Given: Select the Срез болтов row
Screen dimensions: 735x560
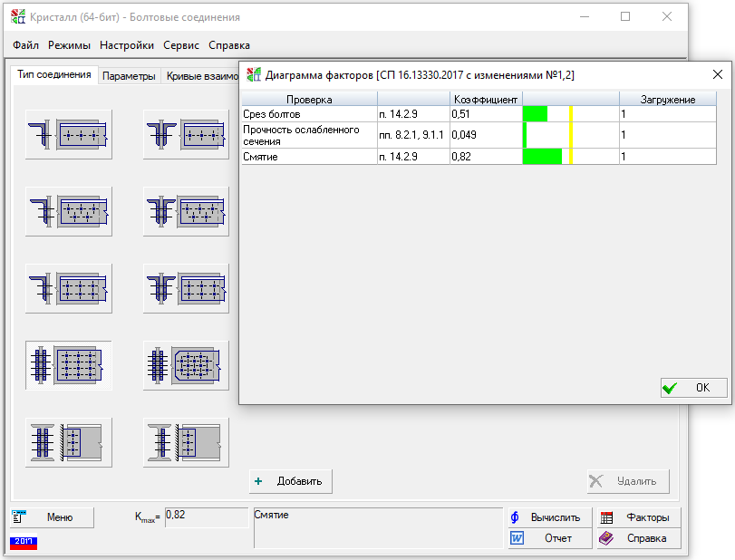Looking at the screenshot, I should pyautogui.click(x=308, y=114).
